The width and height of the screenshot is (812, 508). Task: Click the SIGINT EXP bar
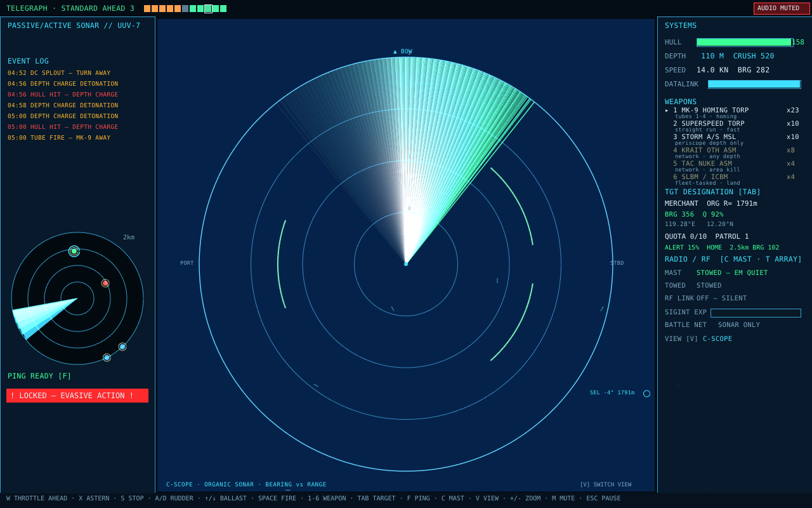click(756, 313)
